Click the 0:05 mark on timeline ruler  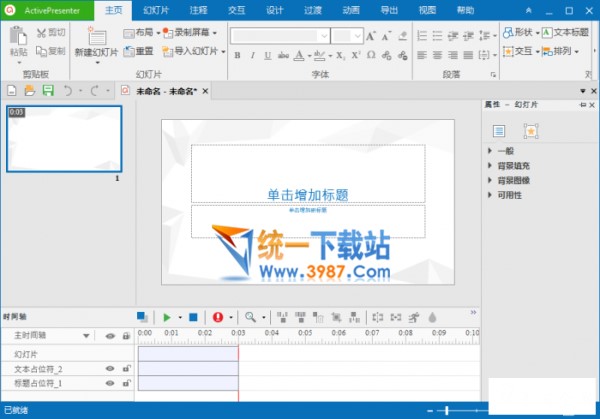(x=305, y=333)
